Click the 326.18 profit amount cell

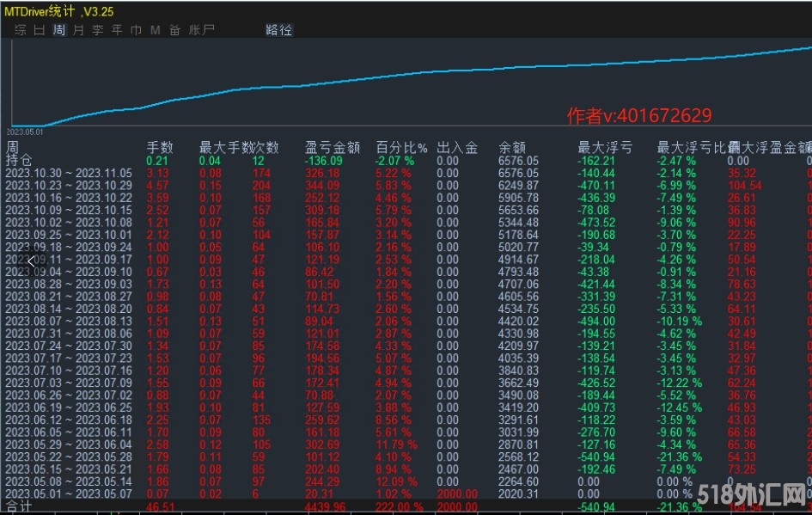[322, 173]
